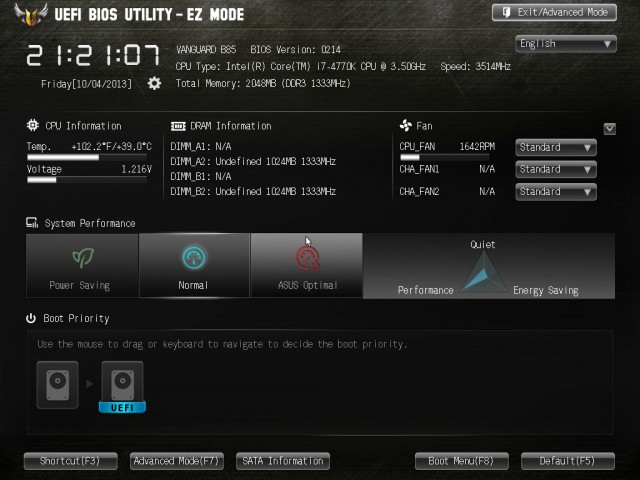640x480 pixels.
Task: Click the performance triangle chart
Action: tap(484, 272)
